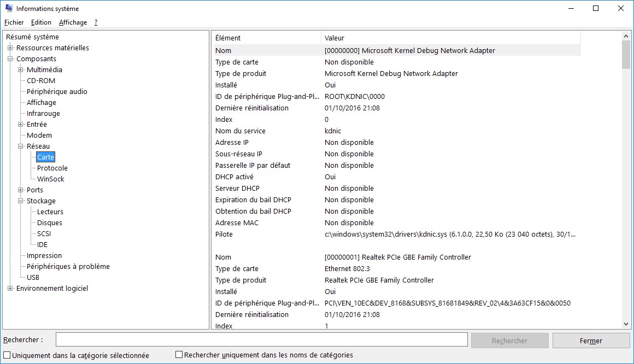Click the scrollbar down arrow in details pane
Screen dimensions: 634x364
coord(626,324)
